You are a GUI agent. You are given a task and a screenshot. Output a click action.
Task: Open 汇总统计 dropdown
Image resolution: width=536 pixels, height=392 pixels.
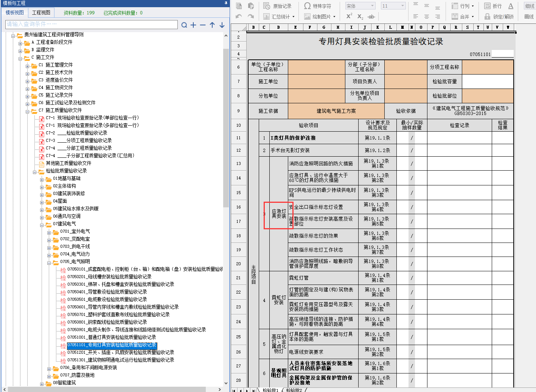(x=279, y=17)
